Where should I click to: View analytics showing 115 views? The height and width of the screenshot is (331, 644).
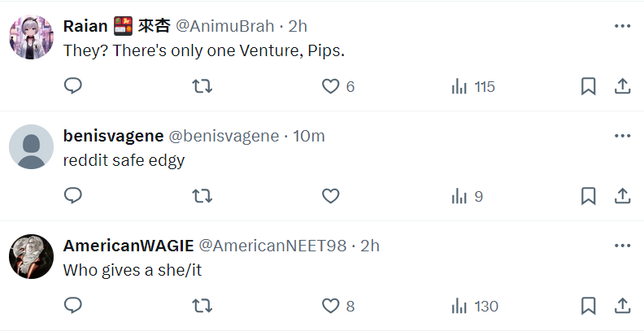coord(472,87)
